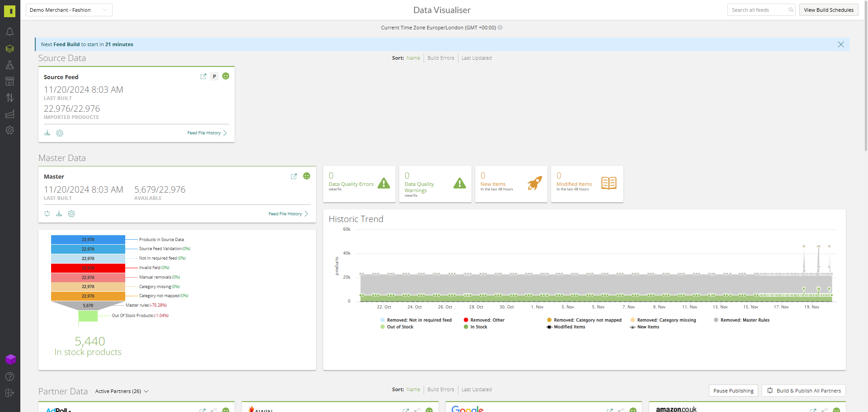Click the flask lab icon in sidebar
Image resolution: width=868 pixels, height=412 pixels.
(x=9, y=65)
